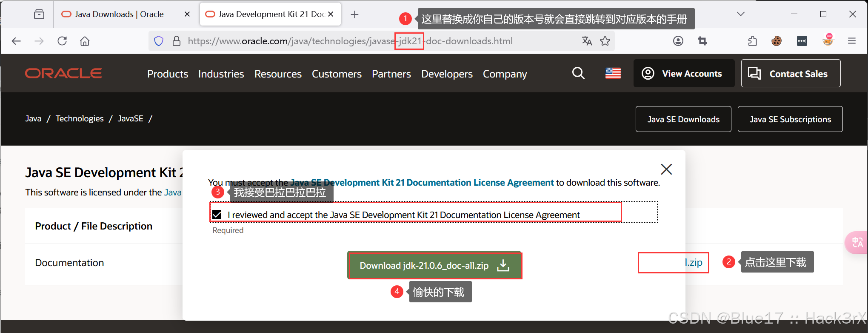Bookmark this page with the star

[x=605, y=41]
